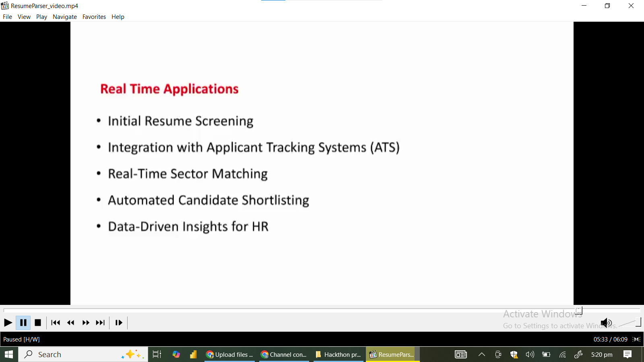Close the media player window
This screenshot has width=644, height=362.
point(631,6)
